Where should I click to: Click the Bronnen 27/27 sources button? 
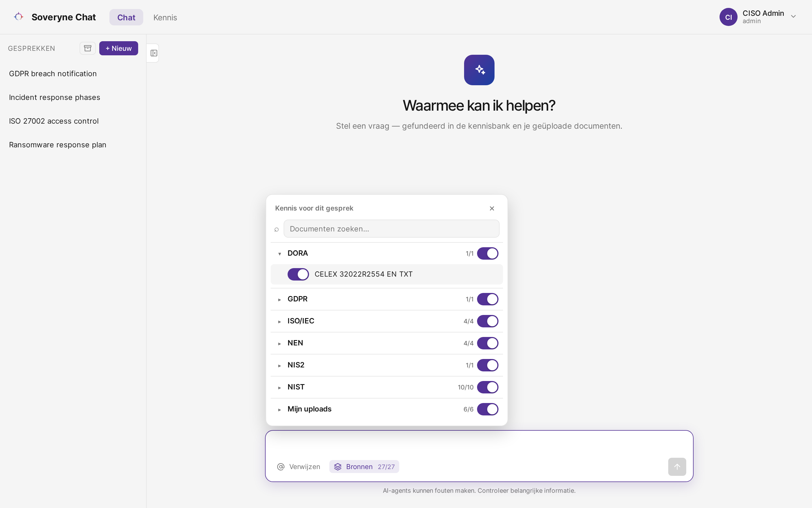pos(364,467)
